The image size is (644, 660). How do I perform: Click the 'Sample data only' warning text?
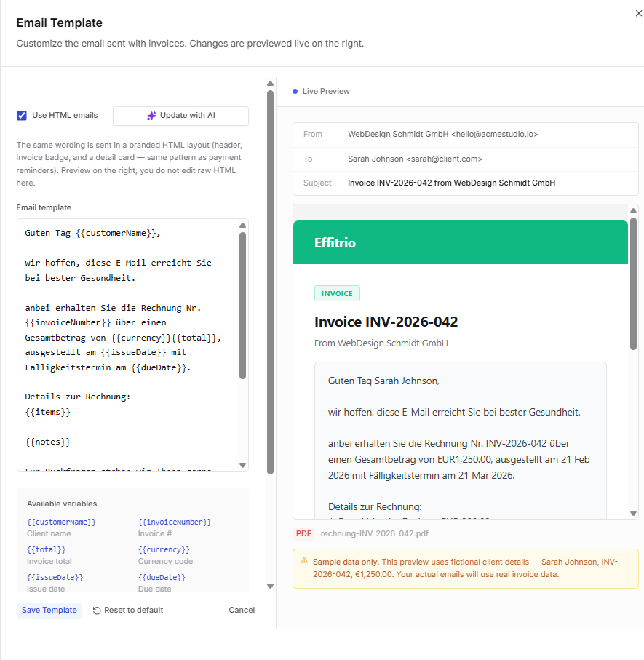click(345, 562)
